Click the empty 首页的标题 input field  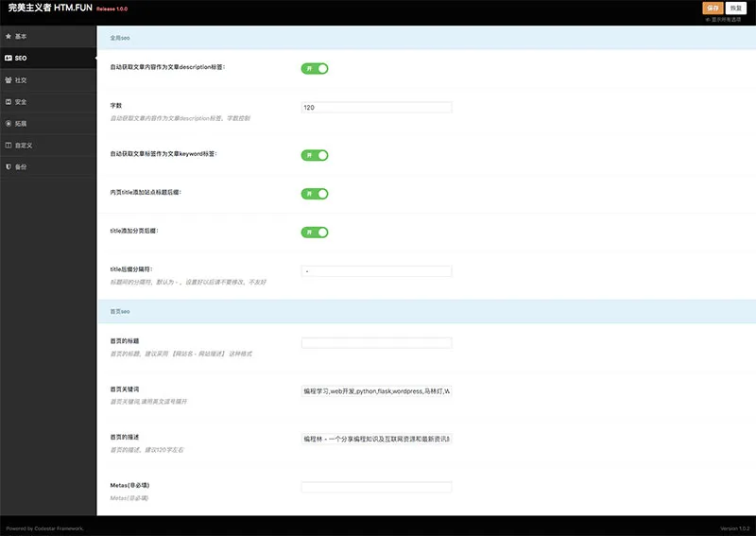376,343
